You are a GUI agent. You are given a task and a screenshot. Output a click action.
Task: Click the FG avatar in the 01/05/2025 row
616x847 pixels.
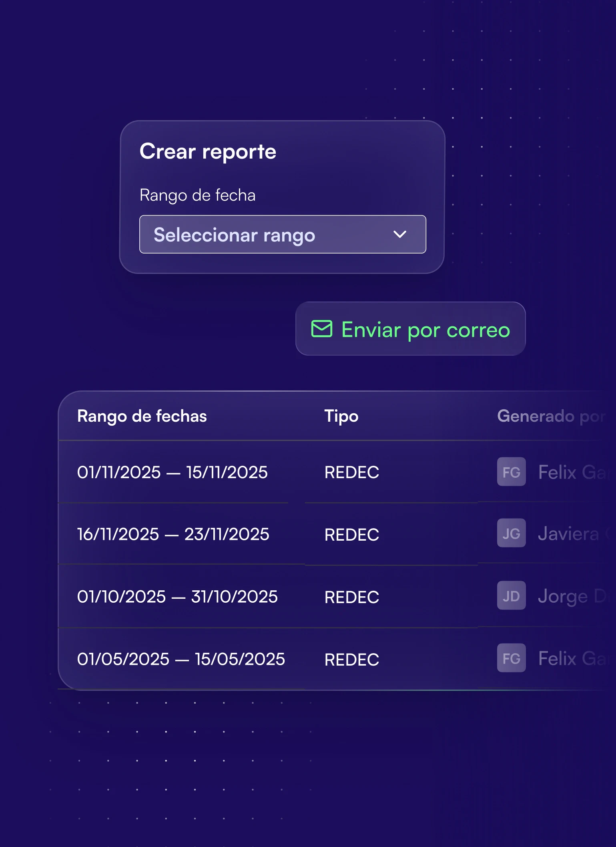(512, 658)
